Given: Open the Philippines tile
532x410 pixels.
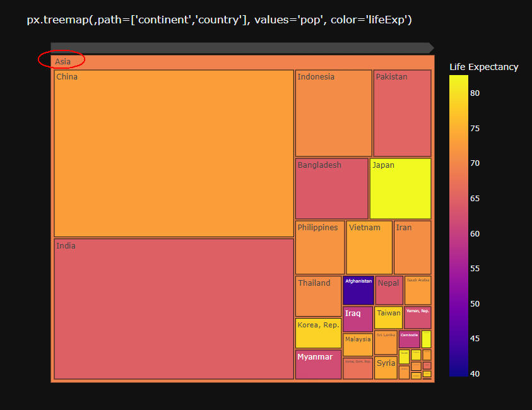Looking at the screenshot, I should click(320, 247).
